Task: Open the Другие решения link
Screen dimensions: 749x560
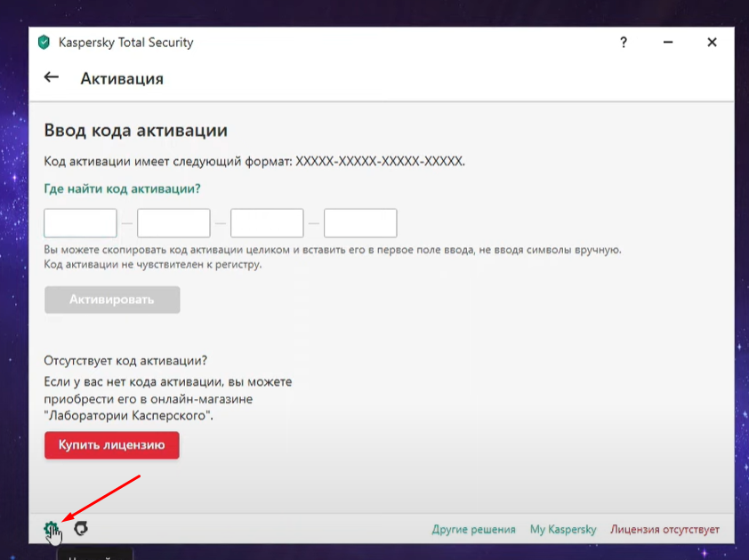Action: (x=474, y=530)
